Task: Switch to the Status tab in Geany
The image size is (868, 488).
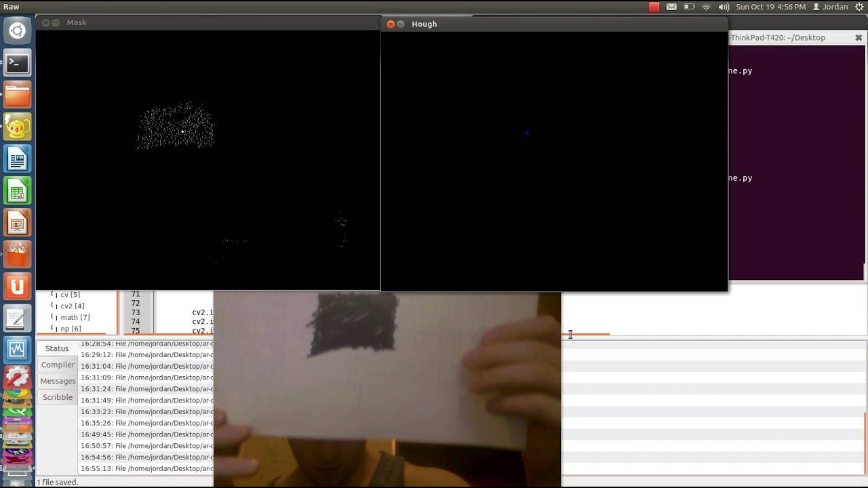Action: click(x=57, y=348)
